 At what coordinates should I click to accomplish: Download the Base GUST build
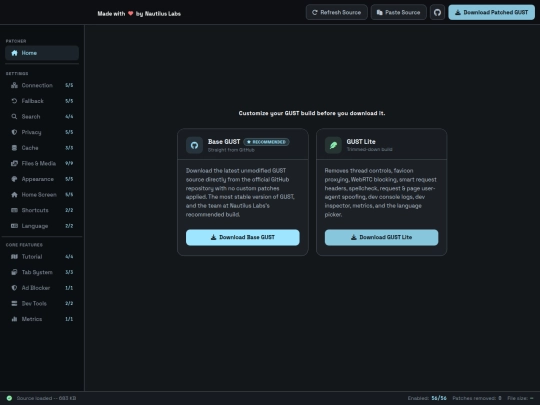click(243, 237)
